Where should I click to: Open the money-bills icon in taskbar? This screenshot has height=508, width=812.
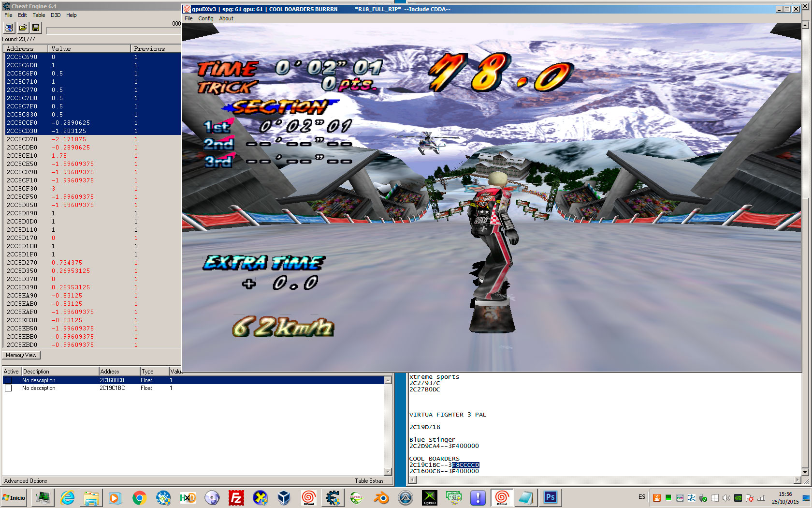coord(453,498)
